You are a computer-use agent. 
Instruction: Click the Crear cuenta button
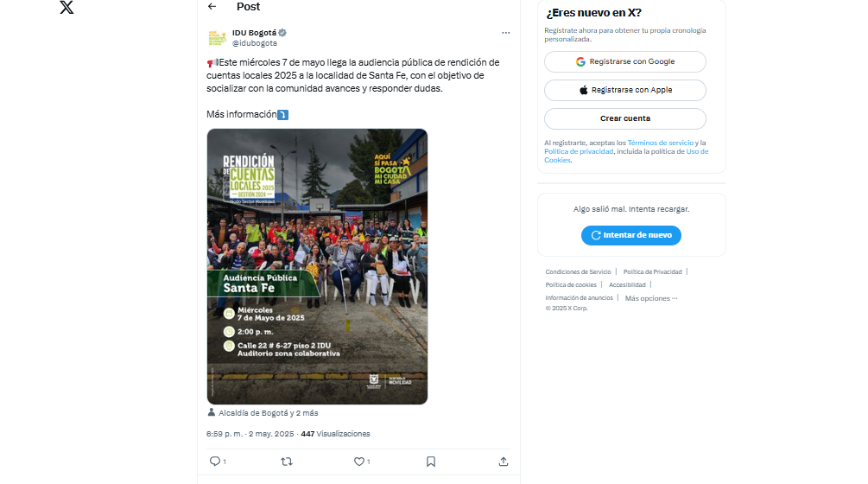click(625, 118)
